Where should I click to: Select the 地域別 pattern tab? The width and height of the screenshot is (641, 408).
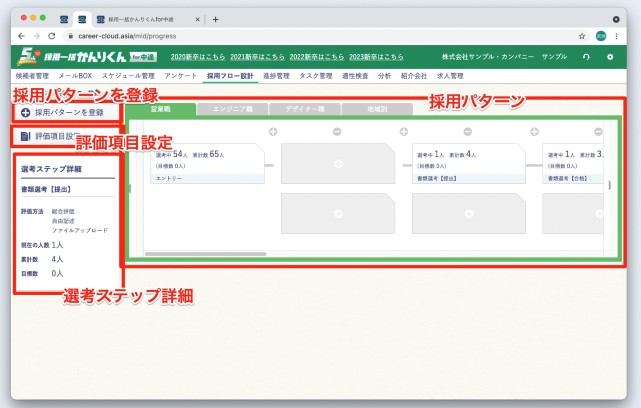tap(377, 109)
